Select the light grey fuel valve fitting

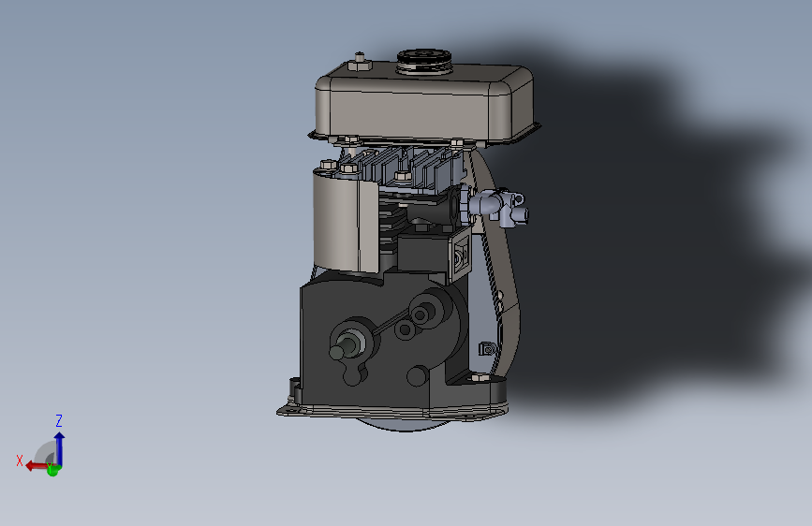coord(498,206)
